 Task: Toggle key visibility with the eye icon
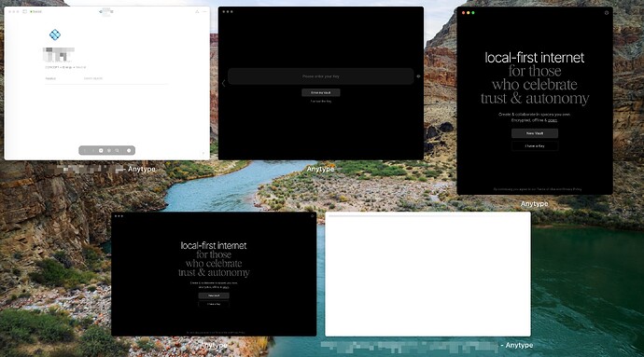coord(418,76)
